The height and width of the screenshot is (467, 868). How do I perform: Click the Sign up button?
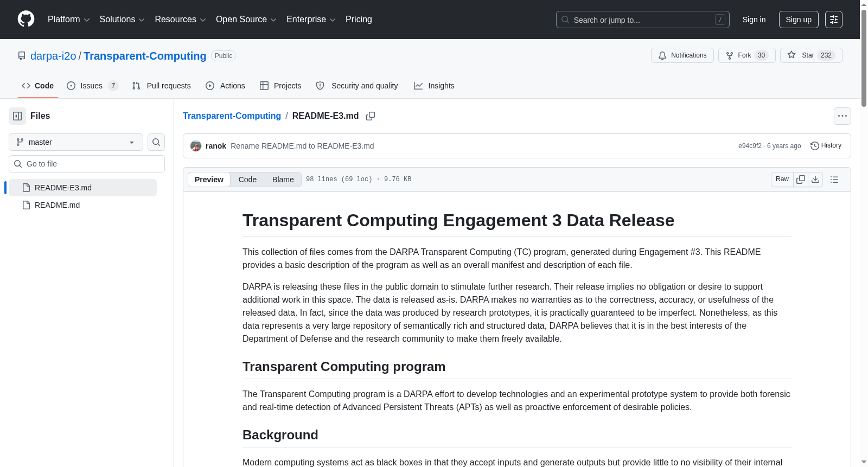pyautogui.click(x=799, y=20)
